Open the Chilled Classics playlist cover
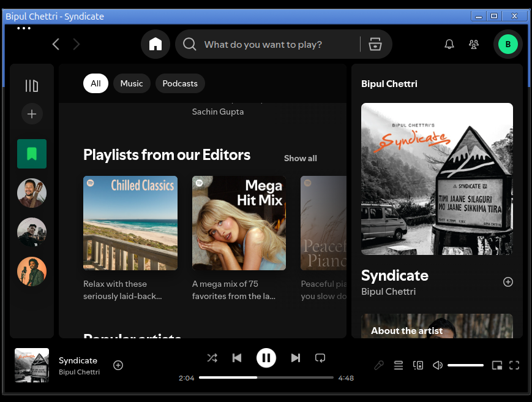Screen dimensions: 532x402 [130, 223]
